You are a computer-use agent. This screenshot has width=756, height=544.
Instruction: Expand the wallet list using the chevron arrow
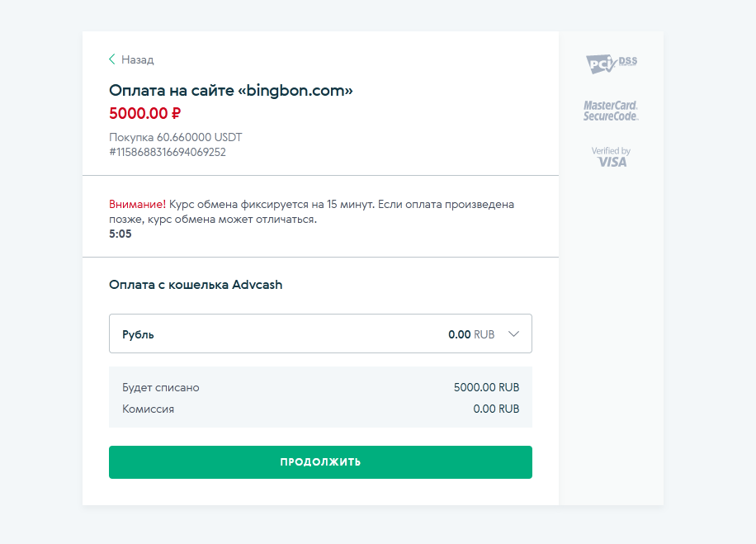point(513,333)
